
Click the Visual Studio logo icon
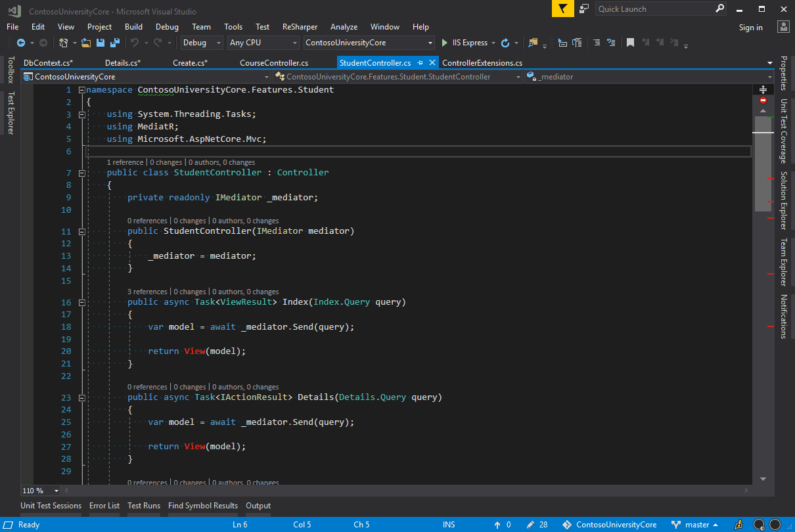pos(14,10)
